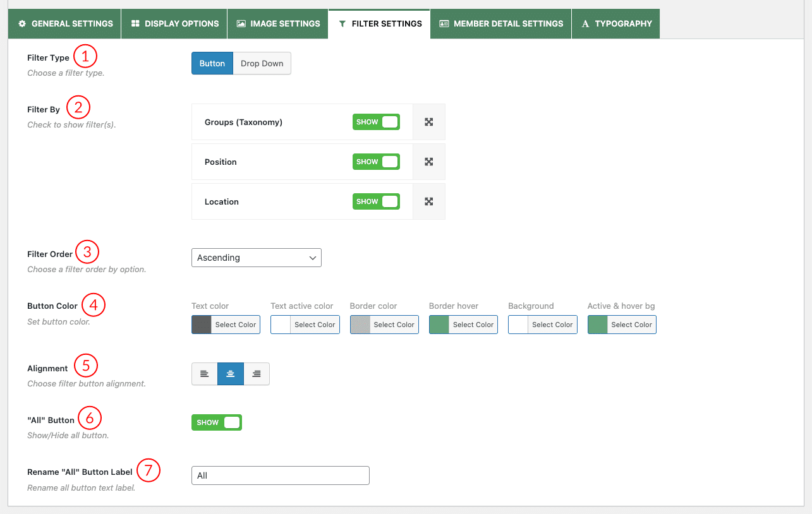Click Select Color for Border color
Viewport: 812px width, 514px height.
(394, 325)
